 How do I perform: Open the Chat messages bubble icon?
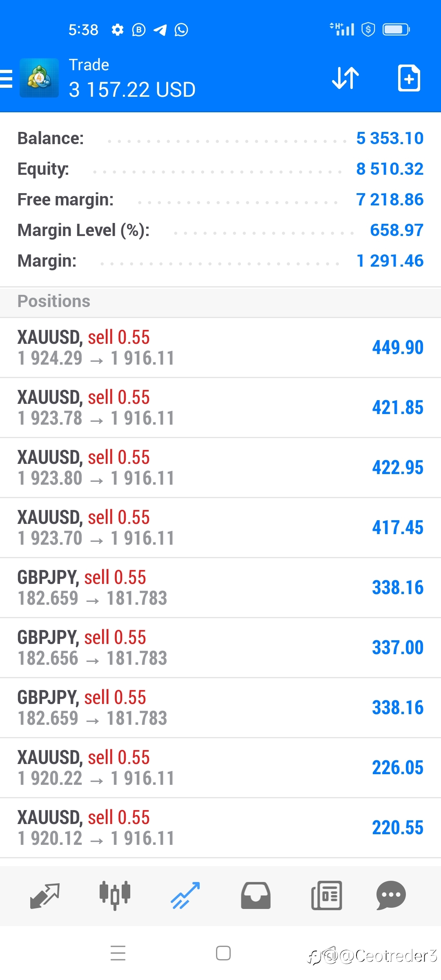point(391,895)
